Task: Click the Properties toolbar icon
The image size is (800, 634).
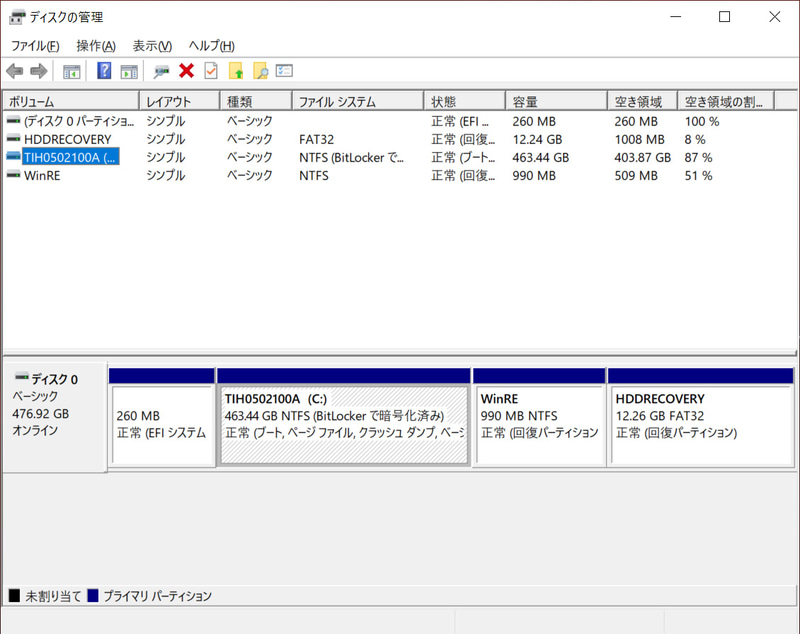Action: 159,70
